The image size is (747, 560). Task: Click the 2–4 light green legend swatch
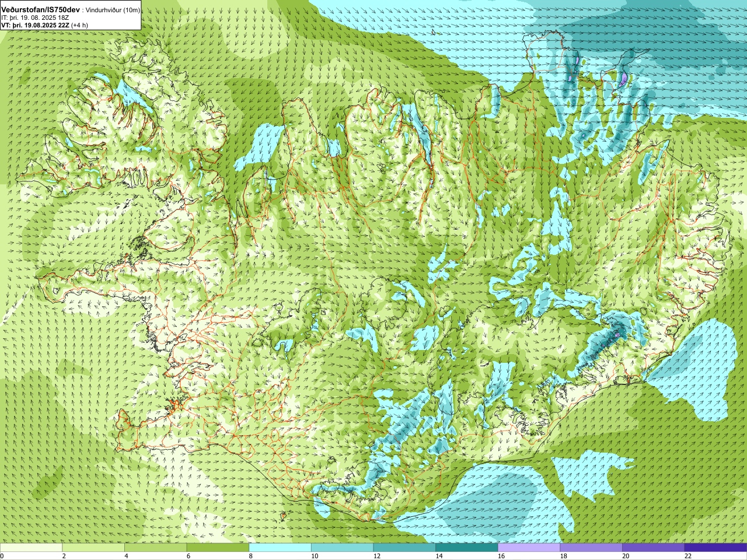(x=93, y=548)
